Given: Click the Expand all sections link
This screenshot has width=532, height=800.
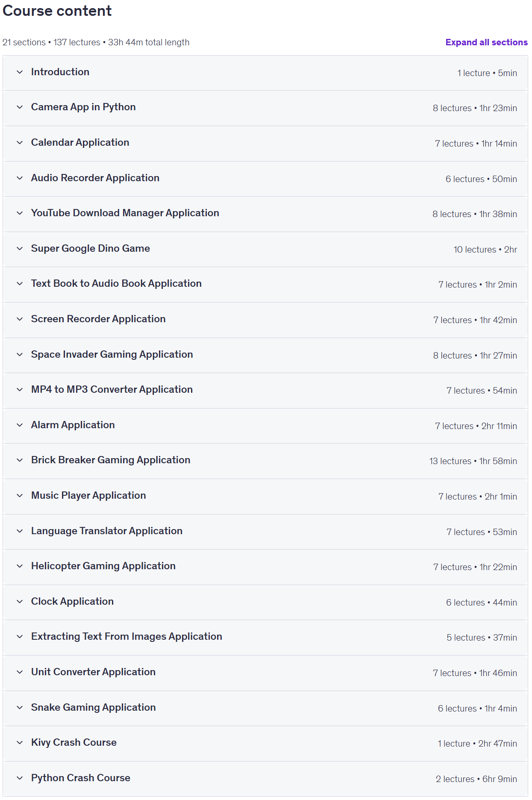Looking at the screenshot, I should click(486, 42).
